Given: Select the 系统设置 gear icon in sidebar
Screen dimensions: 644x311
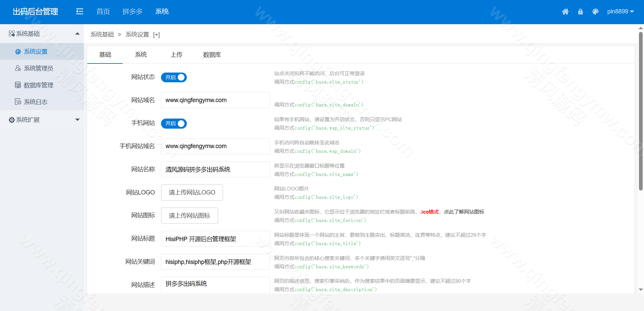Looking at the screenshot, I should tap(18, 51).
